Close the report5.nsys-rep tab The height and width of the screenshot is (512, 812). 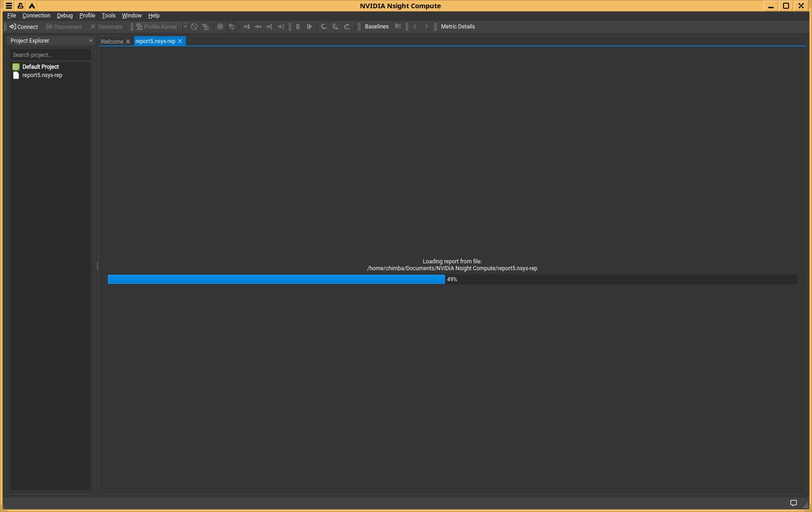point(180,41)
